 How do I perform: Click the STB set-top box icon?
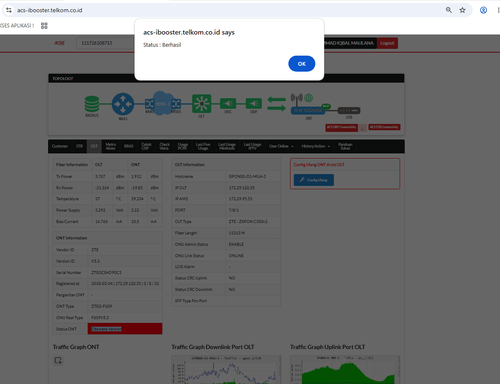[349, 110]
